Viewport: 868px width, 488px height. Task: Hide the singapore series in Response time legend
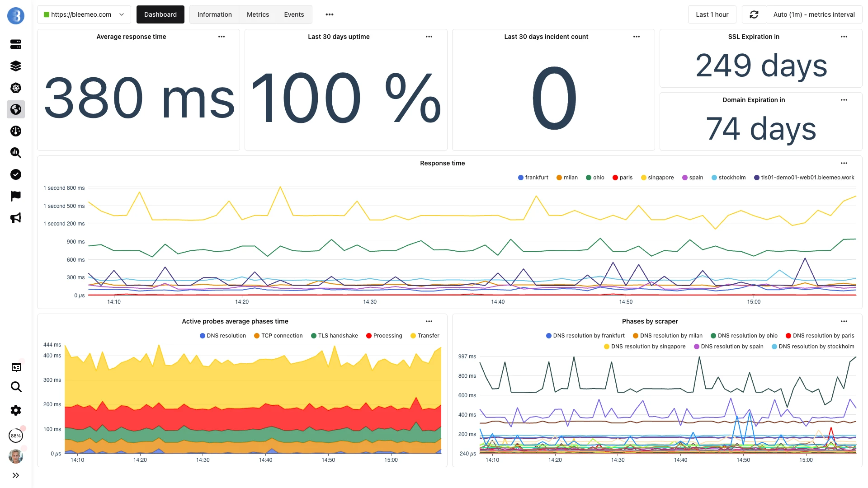pos(657,177)
